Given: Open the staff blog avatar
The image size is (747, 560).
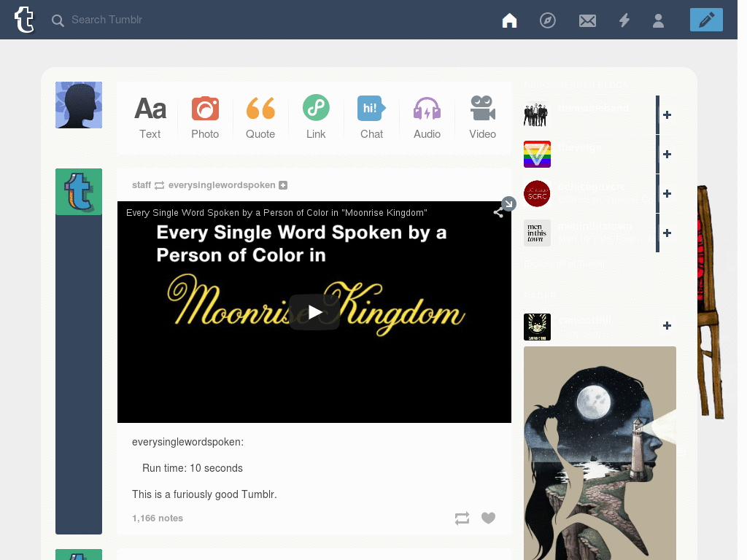Looking at the screenshot, I should click(x=79, y=192).
